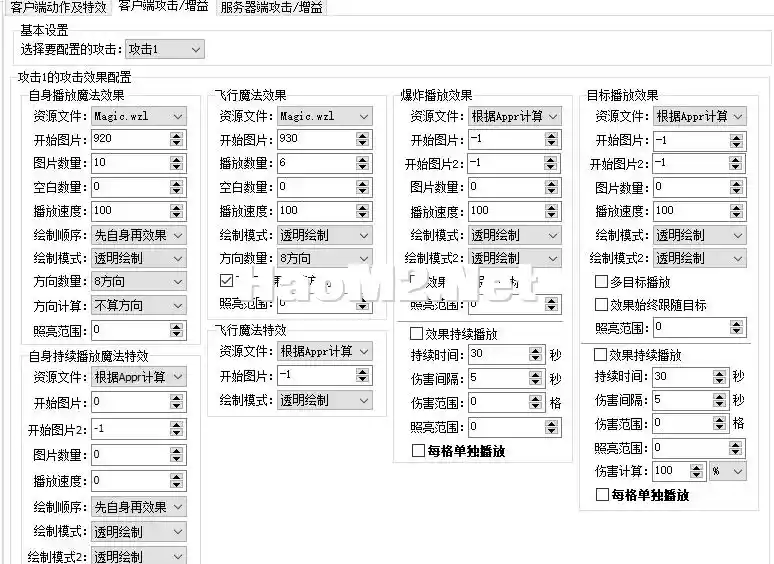Open 选择要配置的攻击 dropdown showing 攻击1
Image resolution: width=774 pixels, height=564 pixels.
tap(165, 49)
